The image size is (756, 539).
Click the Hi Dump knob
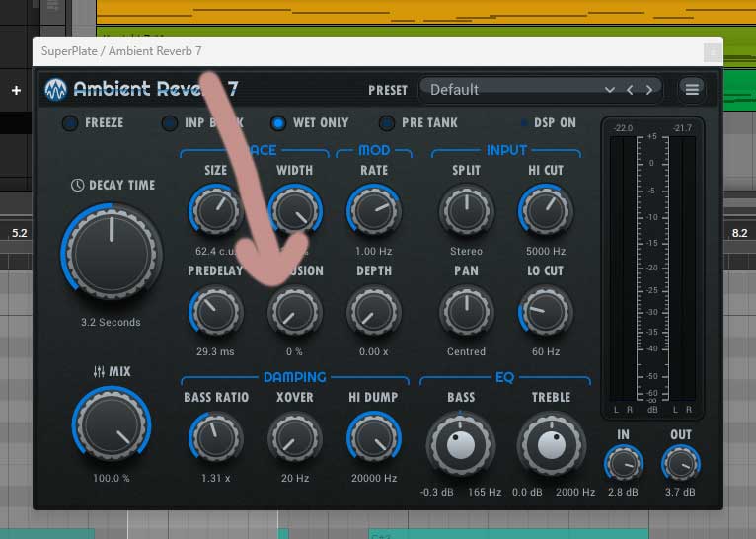(374, 437)
